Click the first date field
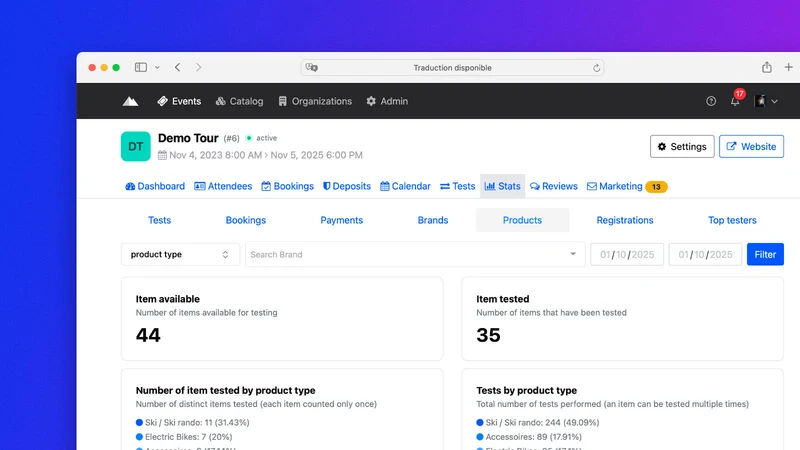The width and height of the screenshot is (800, 450). point(627,254)
